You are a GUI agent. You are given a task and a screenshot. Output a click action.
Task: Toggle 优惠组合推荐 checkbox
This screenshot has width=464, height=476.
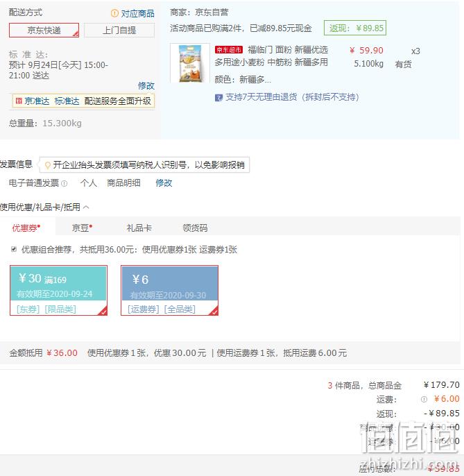click(x=14, y=249)
